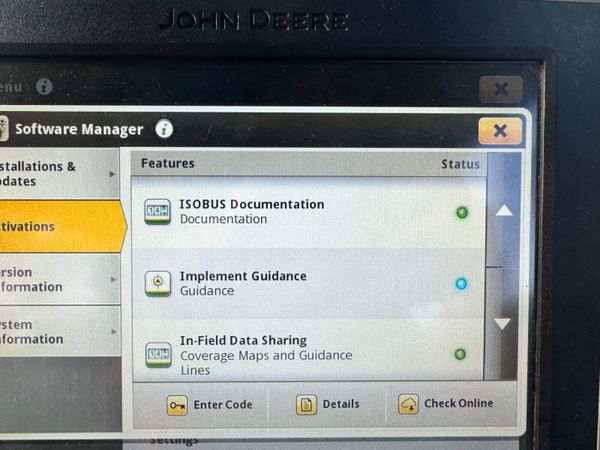Expand arrow next to Version Information
Image resolution: width=600 pixels, height=450 pixels.
tap(113, 279)
